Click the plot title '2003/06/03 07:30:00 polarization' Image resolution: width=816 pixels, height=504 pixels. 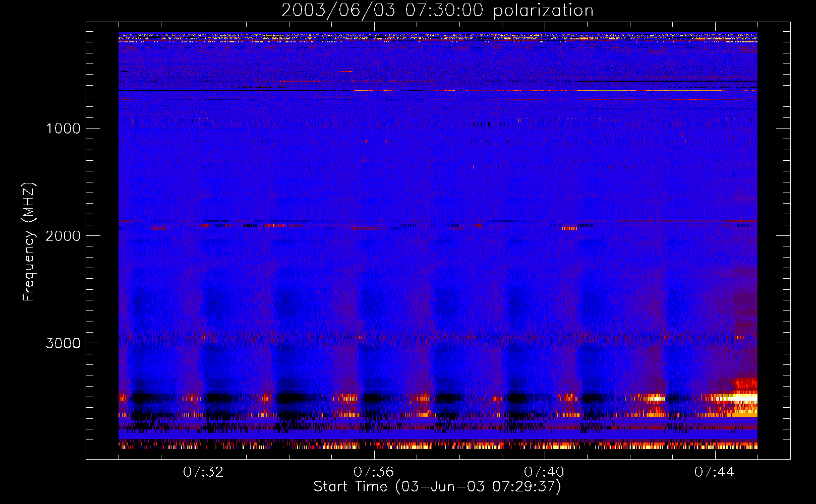coord(437,11)
